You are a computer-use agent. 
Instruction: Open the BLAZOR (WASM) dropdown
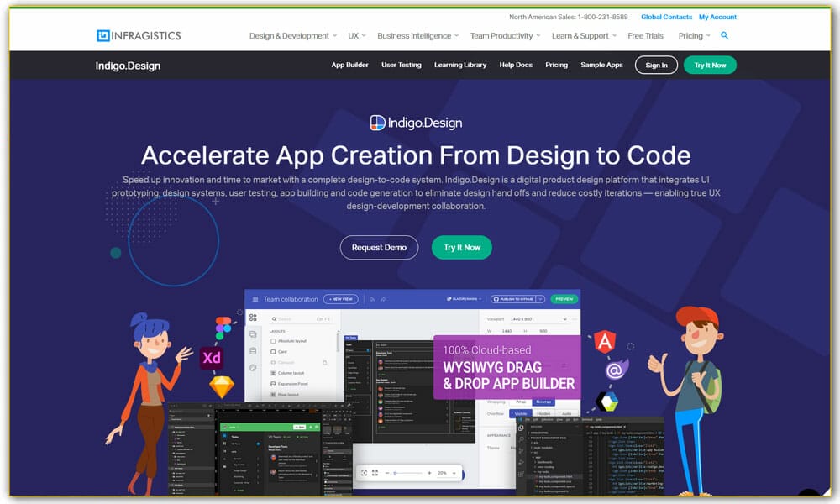tap(465, 299)
